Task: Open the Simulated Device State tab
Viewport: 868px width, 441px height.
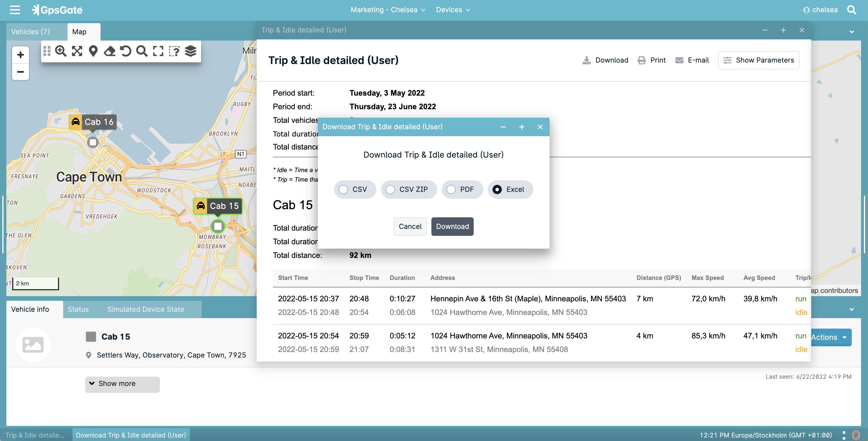Action: coord(145,309)
